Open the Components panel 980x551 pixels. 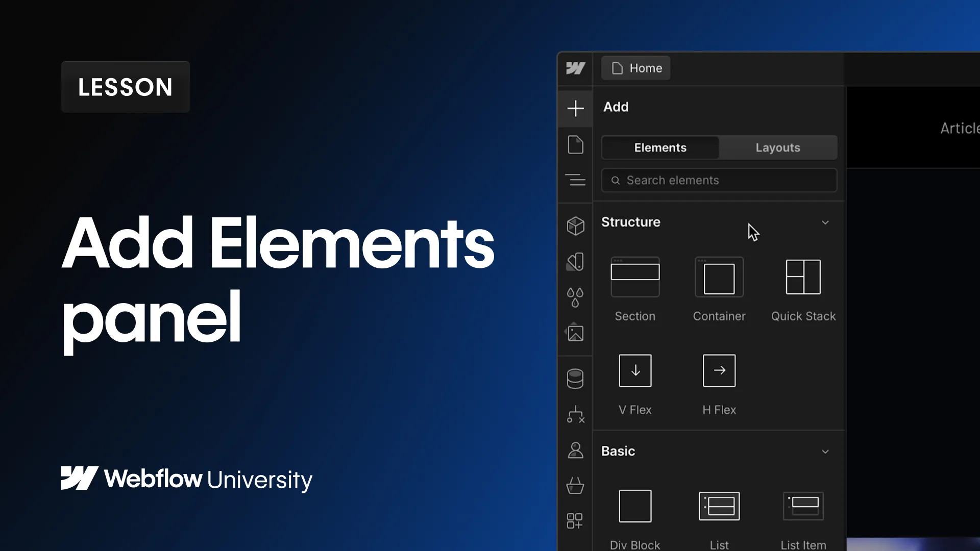pos(575,226)
